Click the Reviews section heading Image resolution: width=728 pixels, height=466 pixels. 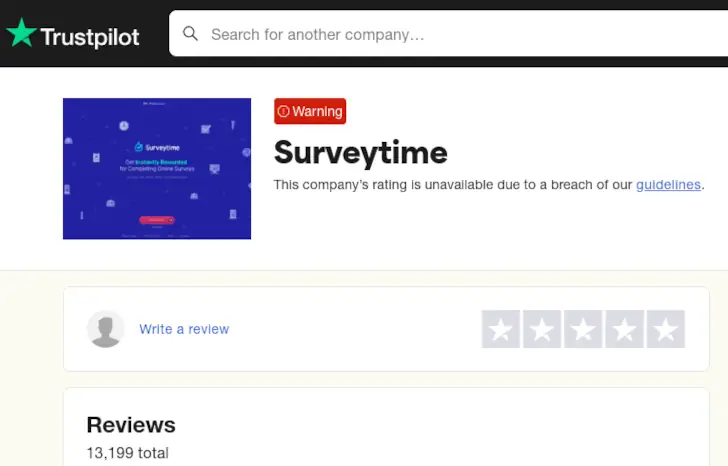pos(131,424)
